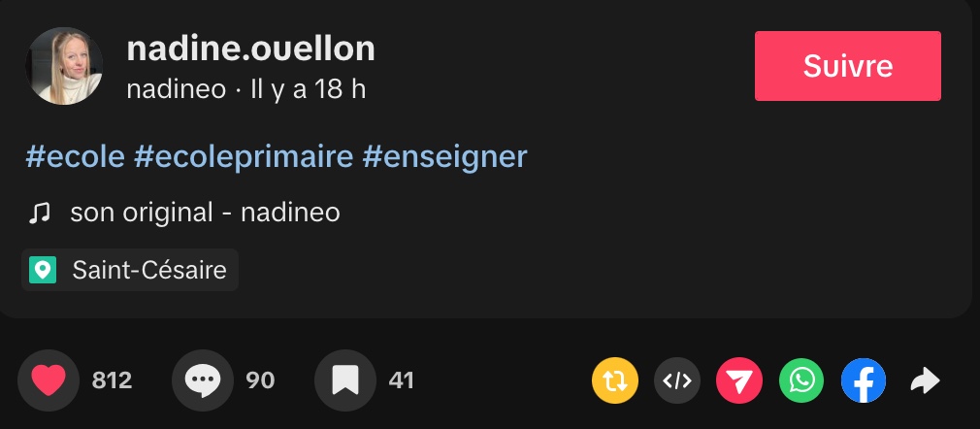Open the son original - nadineo sound

click(205, 213)
